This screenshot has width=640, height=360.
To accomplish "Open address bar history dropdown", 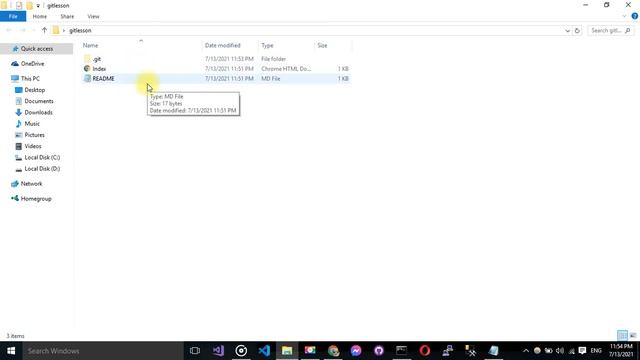I will tap(567, 31).
